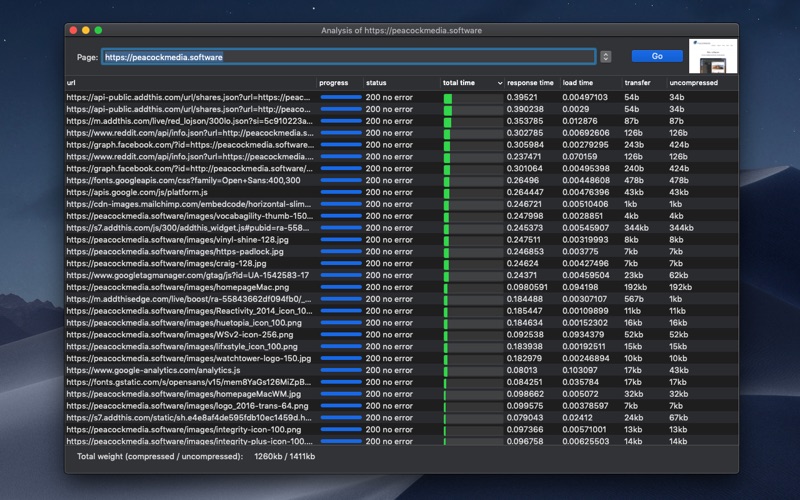Click response time value 0.0980591
Image resolution: width=800 pixels, height=500 pixels.
(527, 287)
